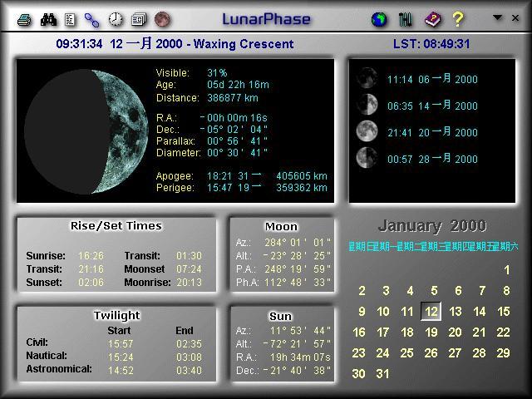Select January 8 in calendar
Screen dimensions: 532x399
coord(506,291)
